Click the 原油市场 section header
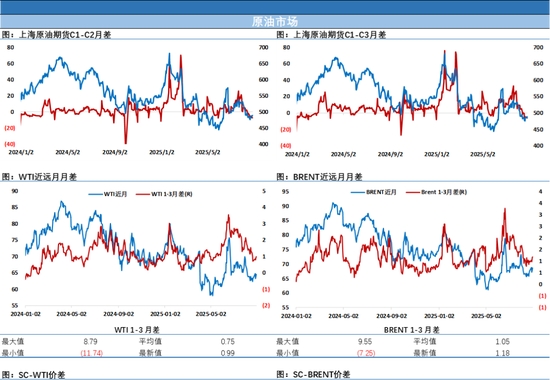550x380 pixels. pyautogui.click(x=275, y=22)
